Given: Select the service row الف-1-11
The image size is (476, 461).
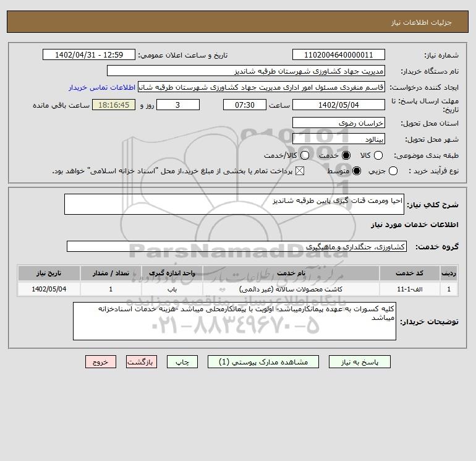Looking at the screenshot, I should tap(238, 289).
